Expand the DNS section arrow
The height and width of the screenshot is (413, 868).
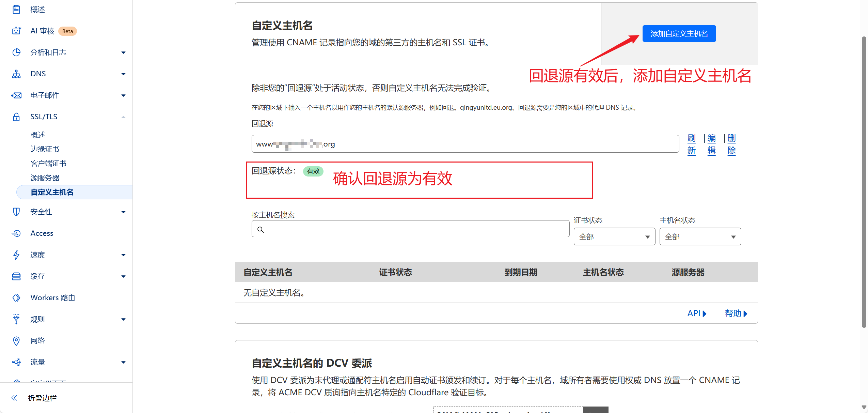(123, 74)
